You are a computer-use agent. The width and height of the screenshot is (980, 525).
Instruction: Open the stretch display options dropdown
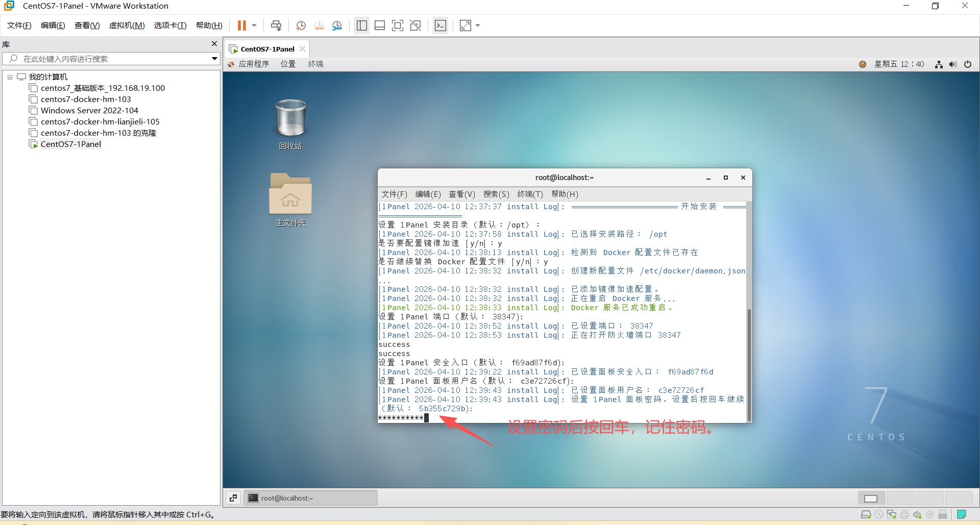[x=478, y=26]
